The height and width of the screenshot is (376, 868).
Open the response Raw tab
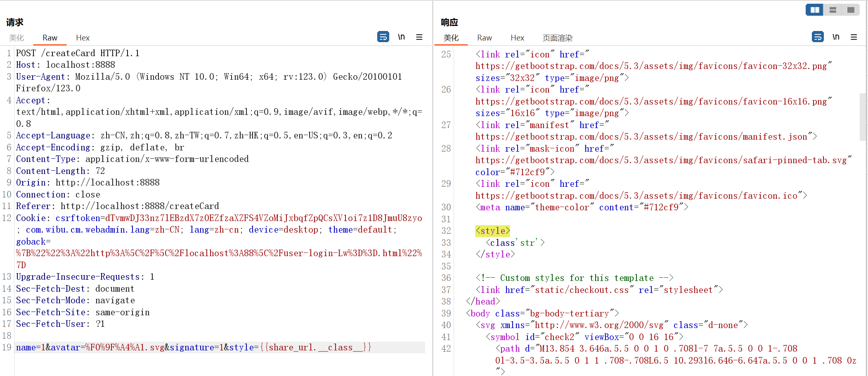point(484,38)
